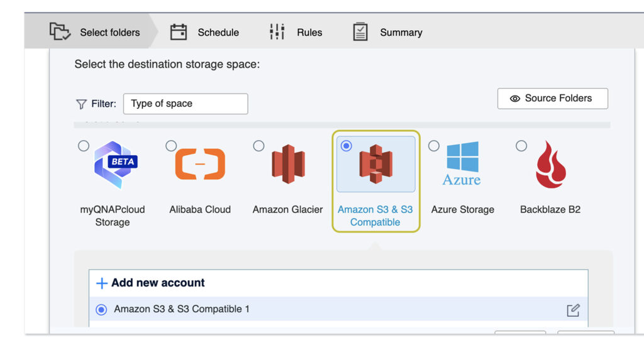Click the Source Folders button
The height and width of the screenshot is (345, 644).
tap(552, 99)
